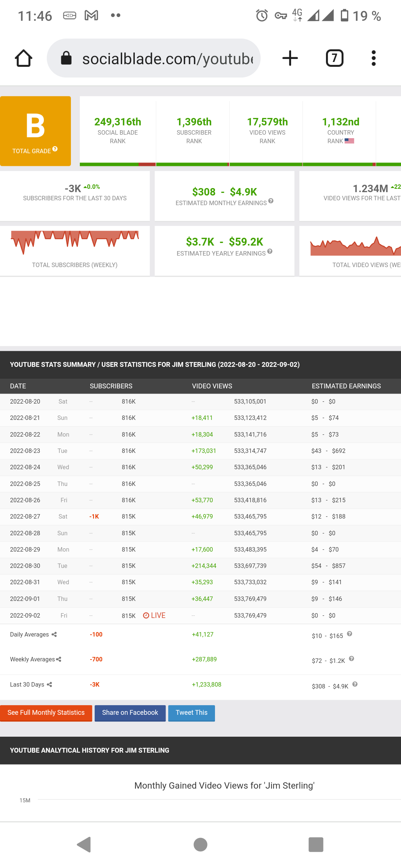Select the 2022-08-20 date cell

tap(25, 401)
